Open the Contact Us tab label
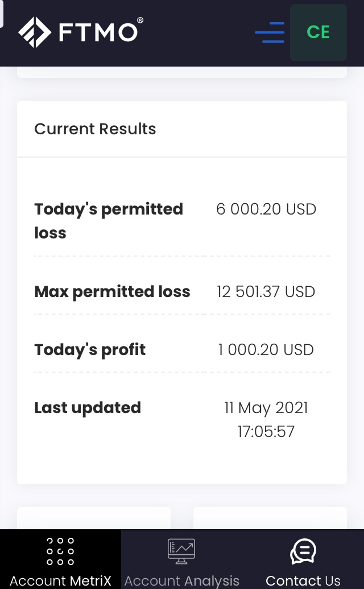364x589 pixels. pyautogui.click(x=303, y=581)
